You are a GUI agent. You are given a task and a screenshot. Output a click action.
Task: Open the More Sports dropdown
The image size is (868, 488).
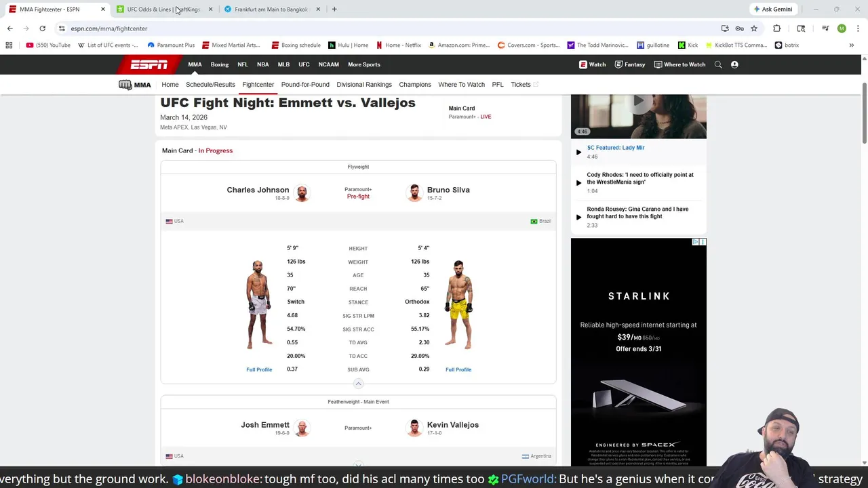(x=364, y=64)
